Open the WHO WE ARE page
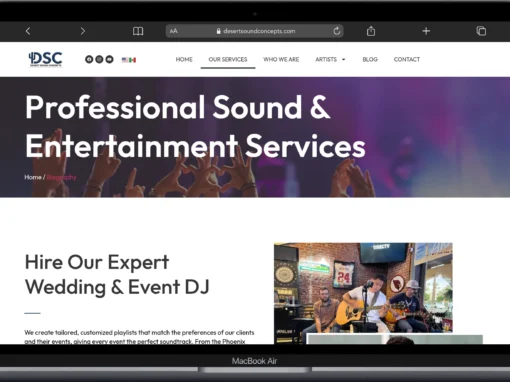 (x=281, y=59)
